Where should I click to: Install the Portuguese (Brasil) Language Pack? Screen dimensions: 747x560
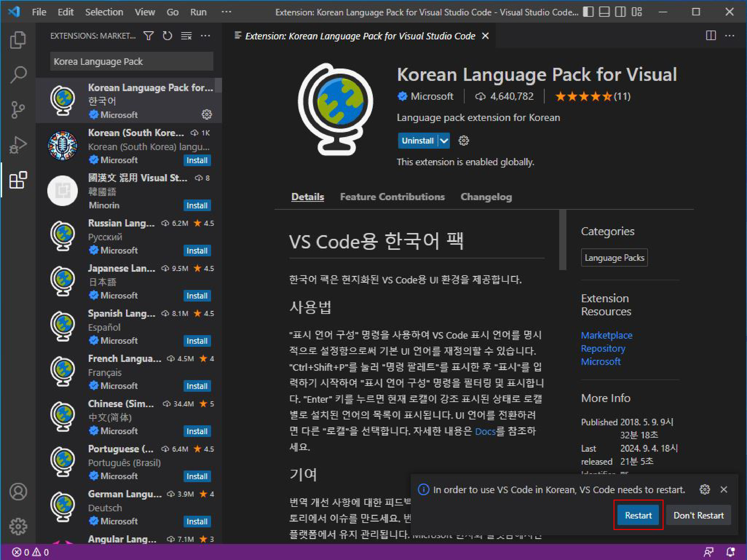pyautogui.click(x=197, y=476)
